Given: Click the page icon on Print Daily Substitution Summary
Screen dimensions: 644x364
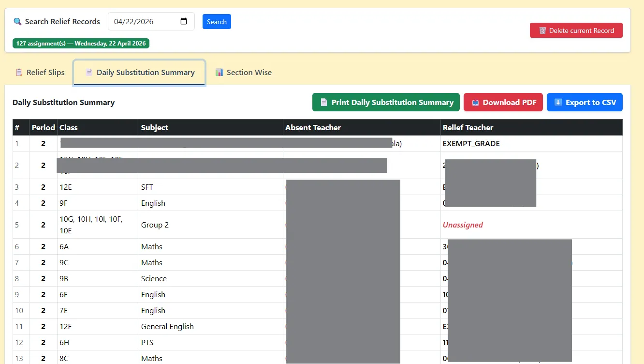Looking at the screenshot, I should (x=324, y=103).
